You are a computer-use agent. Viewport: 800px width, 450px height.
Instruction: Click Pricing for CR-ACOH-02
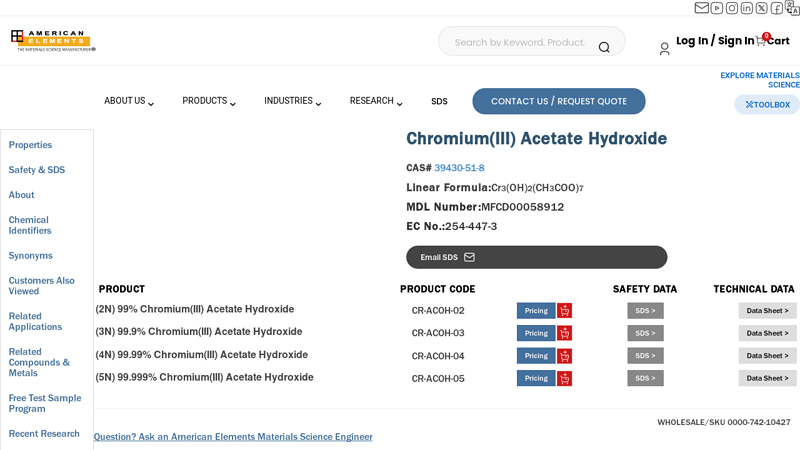click(536, 311)
